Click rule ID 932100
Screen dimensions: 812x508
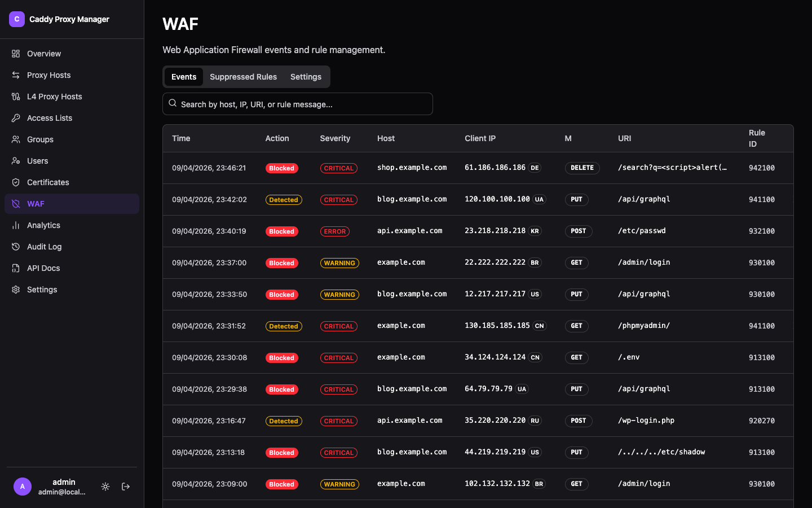[x=762, y=231]
